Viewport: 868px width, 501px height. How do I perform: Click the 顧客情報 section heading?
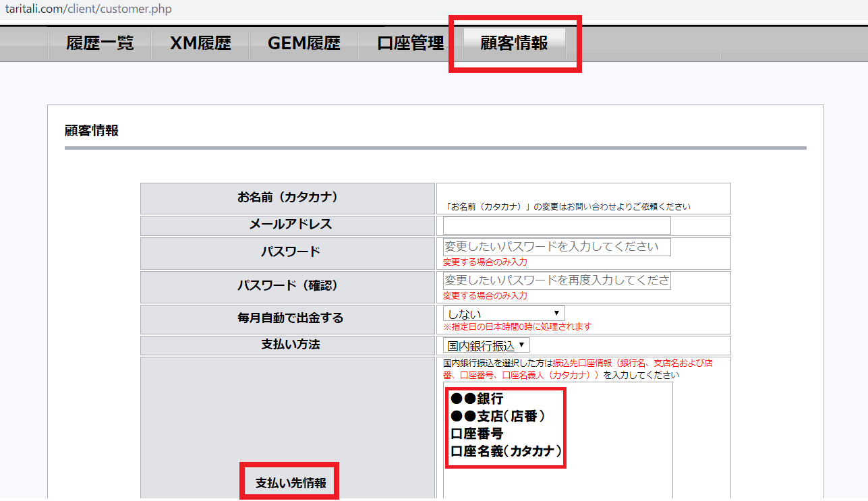coord(92,131)
